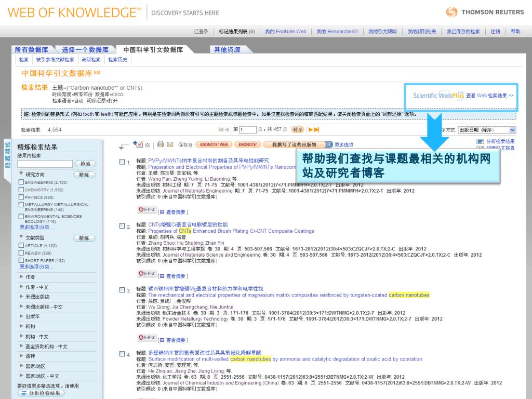This screenshot has height=399, width=532.
Task: Click S·F·X button under record 3
Action: click(147, 338)
